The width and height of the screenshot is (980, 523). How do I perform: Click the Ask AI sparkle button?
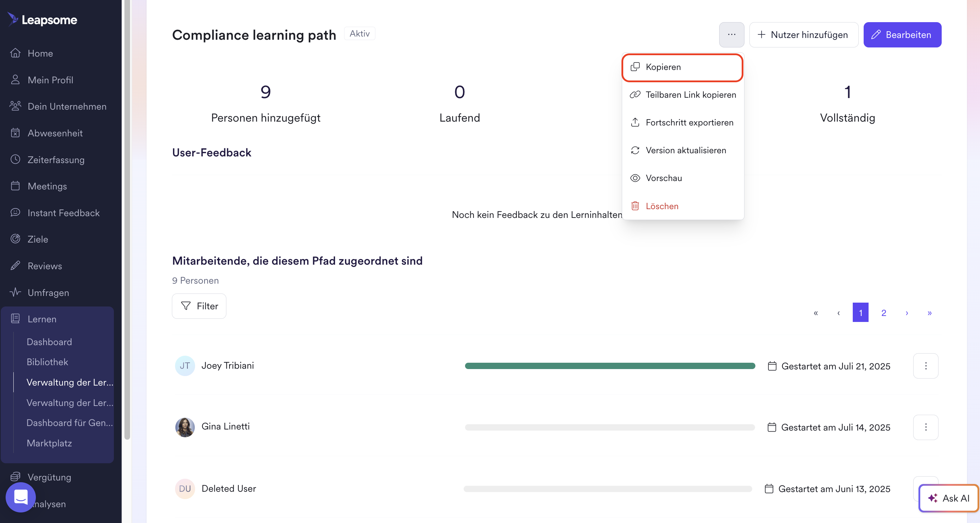tap(948, 498)
